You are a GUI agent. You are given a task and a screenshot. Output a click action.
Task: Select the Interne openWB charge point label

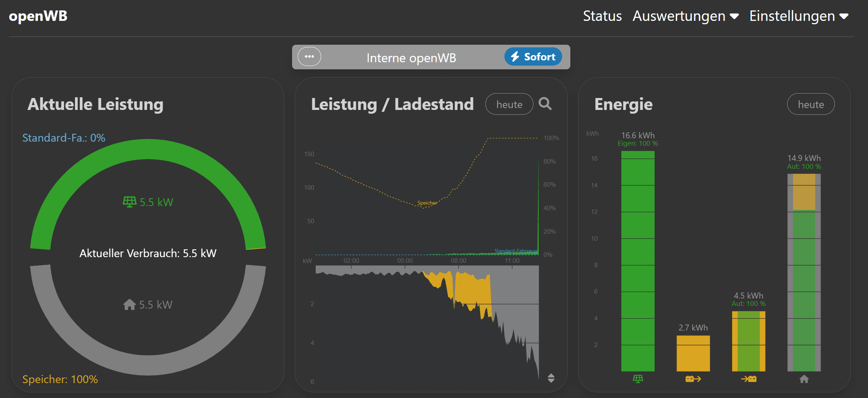(411, 58)
